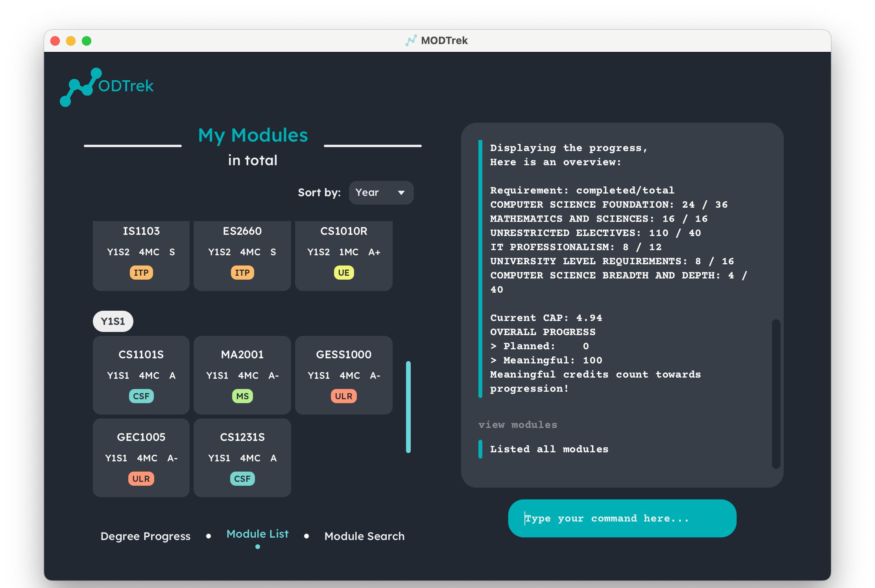Click the result panel scrollbar
Screen dimensions: 875x588
(x=776, y=394)
